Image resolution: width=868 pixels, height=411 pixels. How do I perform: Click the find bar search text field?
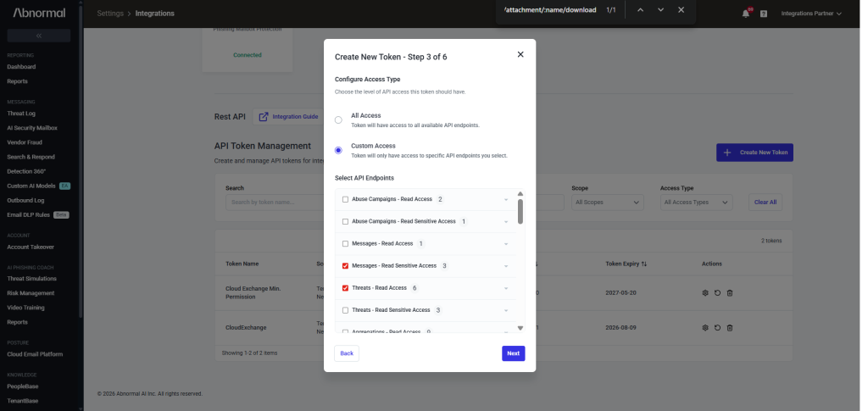(550, 10)
